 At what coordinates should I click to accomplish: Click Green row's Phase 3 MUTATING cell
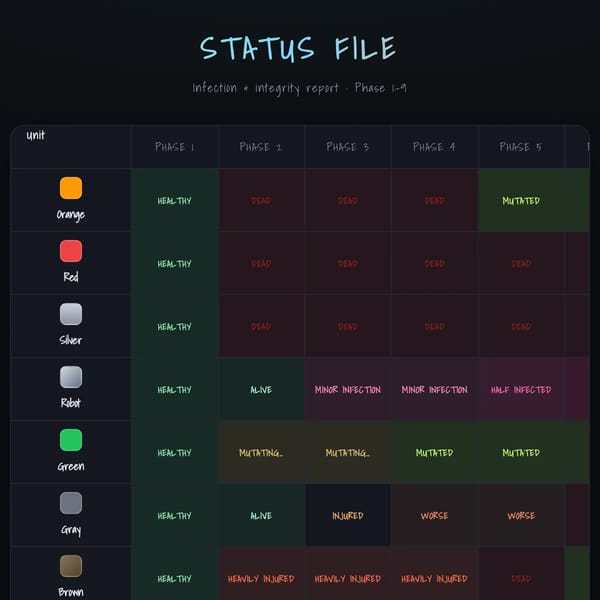pyautogui.click(x=348, y=452)
